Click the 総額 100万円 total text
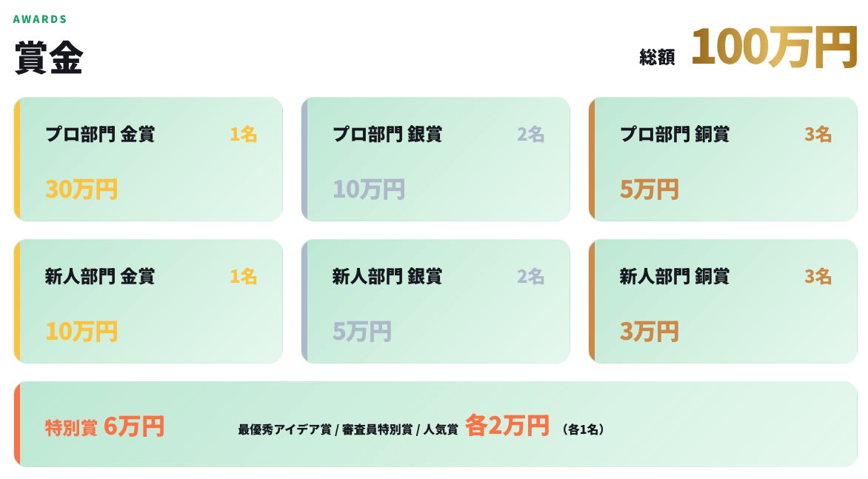 click(x=748, y=47)
